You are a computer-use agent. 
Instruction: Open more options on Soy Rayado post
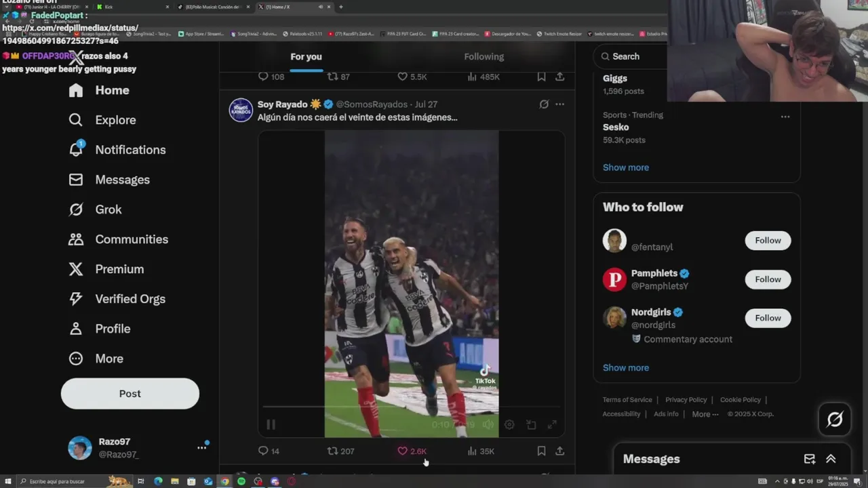tap(559, 104)
